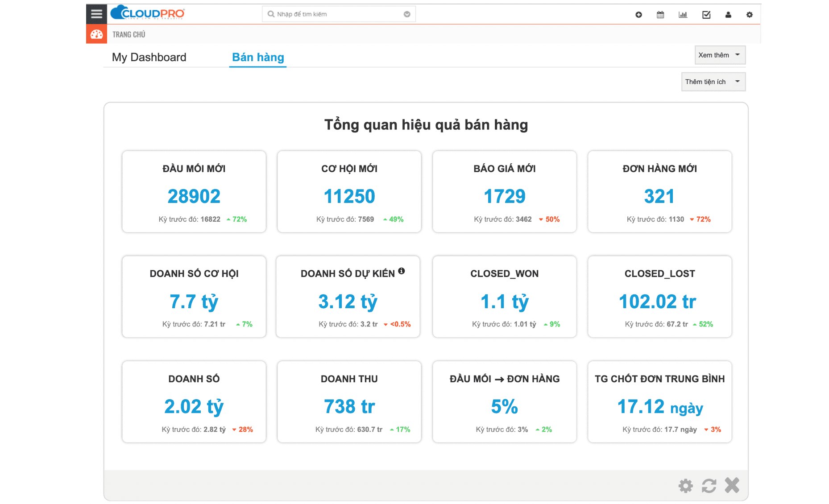Click the widget settings gear icon
Screen dimensions: 829x504
tap(686, 486)
